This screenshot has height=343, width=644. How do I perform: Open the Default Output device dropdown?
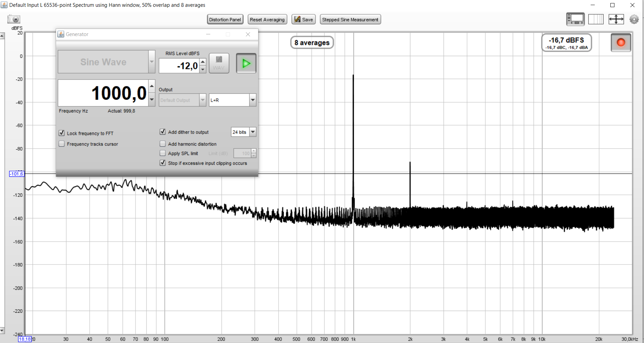tap(203, 100)
